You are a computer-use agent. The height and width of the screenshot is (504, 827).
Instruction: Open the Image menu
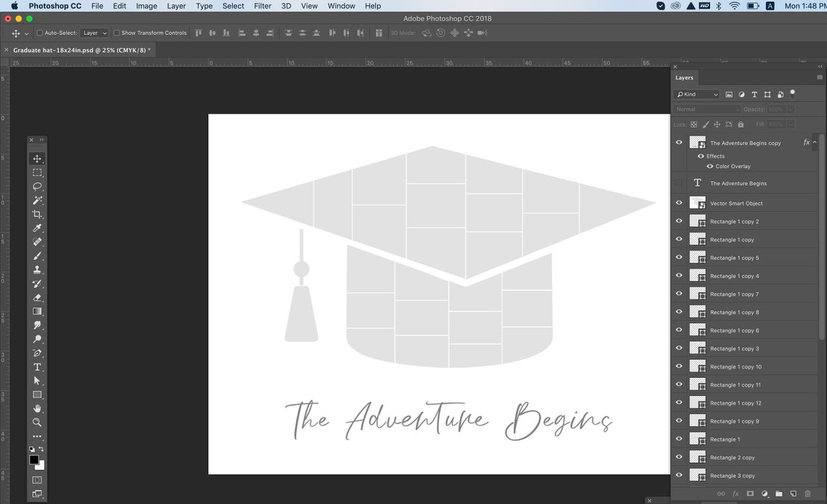[146, 6]
